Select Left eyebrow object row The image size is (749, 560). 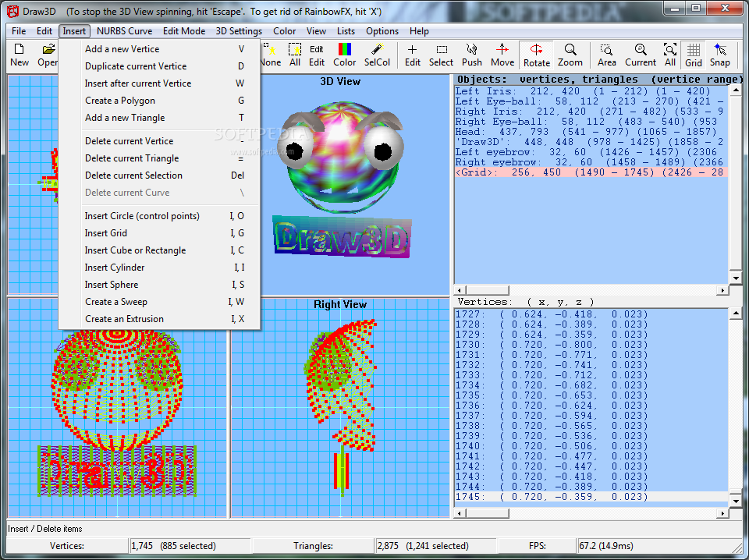[591, 152]
